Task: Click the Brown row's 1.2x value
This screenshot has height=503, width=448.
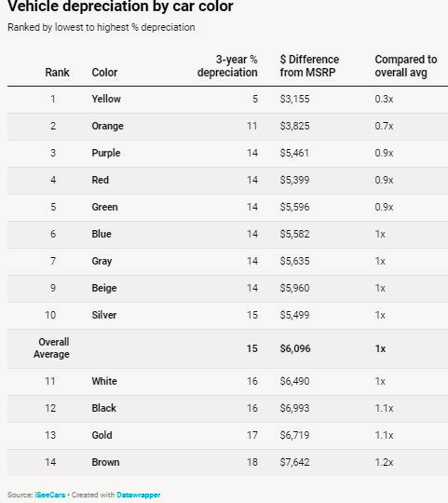Action: click(x=384, y=462)
